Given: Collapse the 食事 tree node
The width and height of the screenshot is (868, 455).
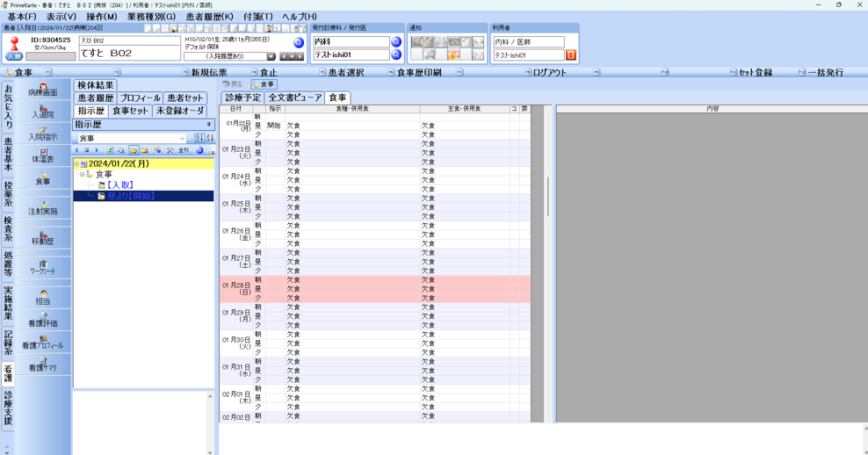Looking at the screenshot, I should pyautogui.click(x=83, y=175).
